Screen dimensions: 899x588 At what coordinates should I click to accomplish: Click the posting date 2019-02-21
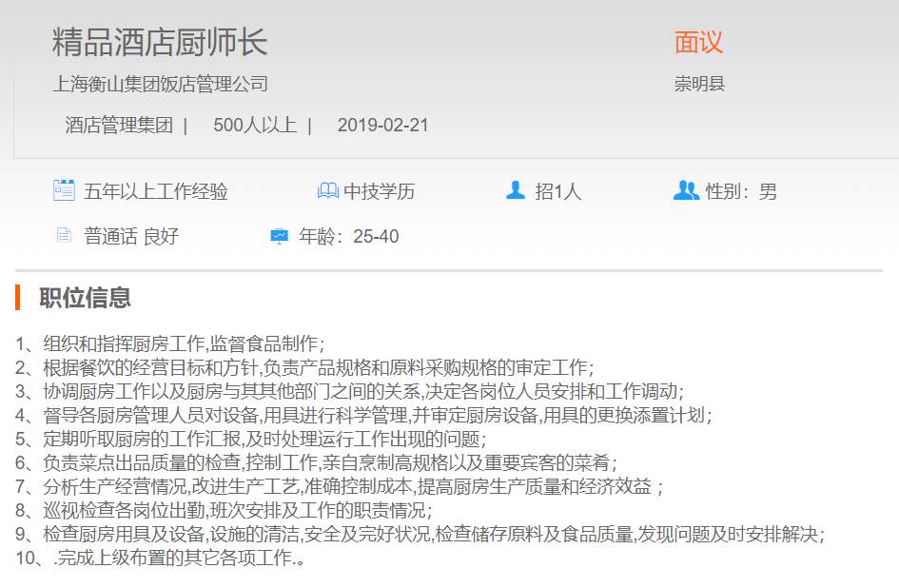coord(382,126)
